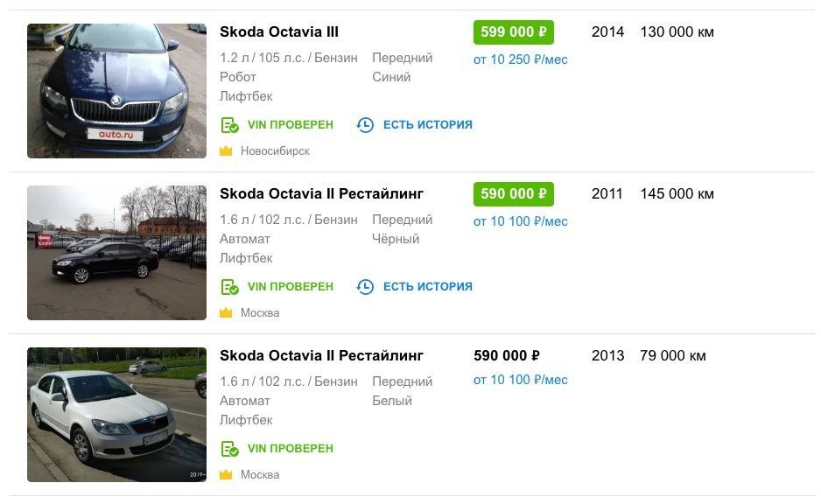Open the blue Skoda Octavia photo
The image size is (821, 504).
point(116,91)
